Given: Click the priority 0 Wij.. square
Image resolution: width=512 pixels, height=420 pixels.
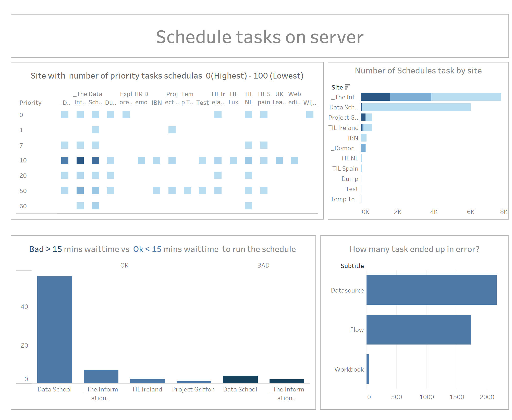Looking at the screenshot, I should (x=310, y=114).
